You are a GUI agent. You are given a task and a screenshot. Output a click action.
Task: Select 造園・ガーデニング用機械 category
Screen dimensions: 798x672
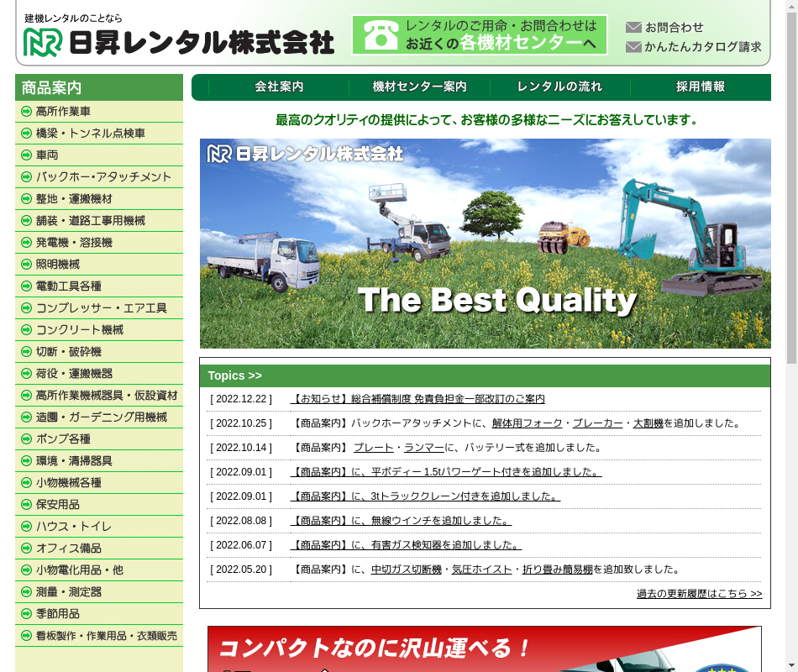click(x=99, y=417)
